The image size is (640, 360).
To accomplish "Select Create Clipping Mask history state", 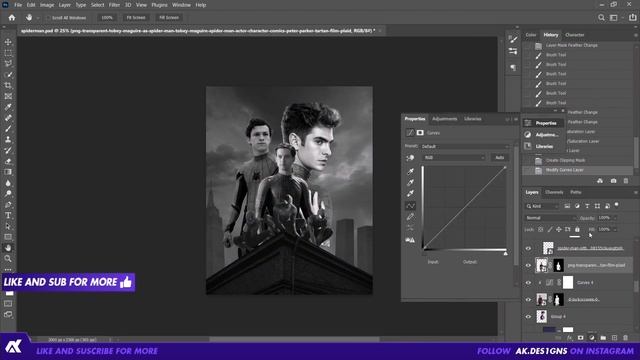I will [x=578, y=160].
